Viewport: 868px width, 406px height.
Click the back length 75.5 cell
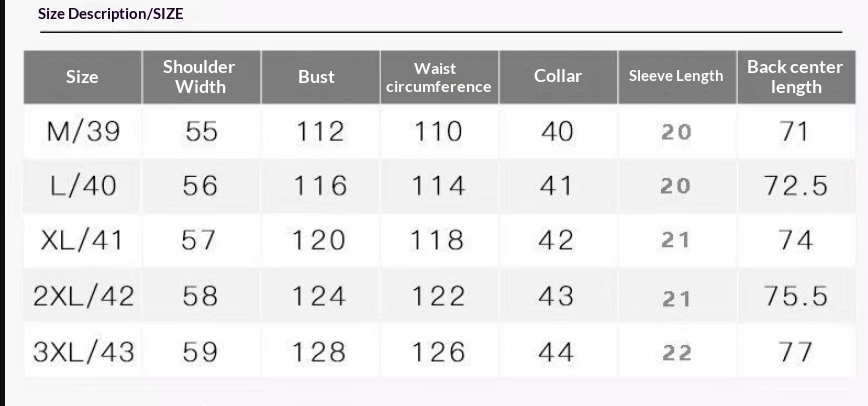pos(796,296)
